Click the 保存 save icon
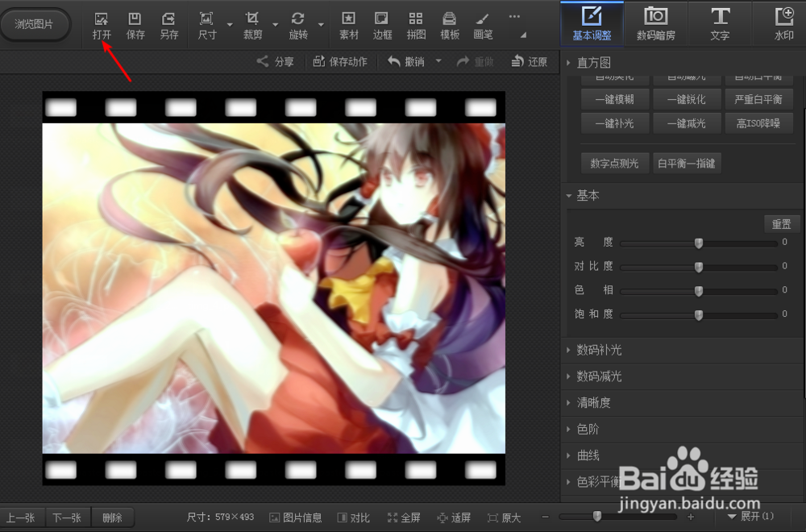This screenshot has width=806, height=532. [135, 27]
